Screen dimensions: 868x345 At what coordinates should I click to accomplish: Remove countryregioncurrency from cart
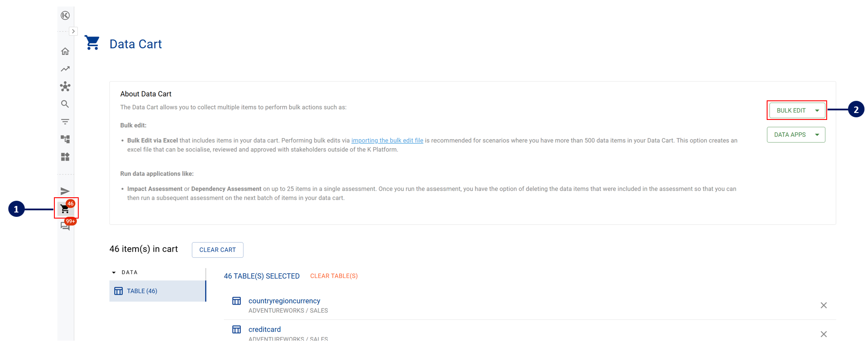(824, 305)
